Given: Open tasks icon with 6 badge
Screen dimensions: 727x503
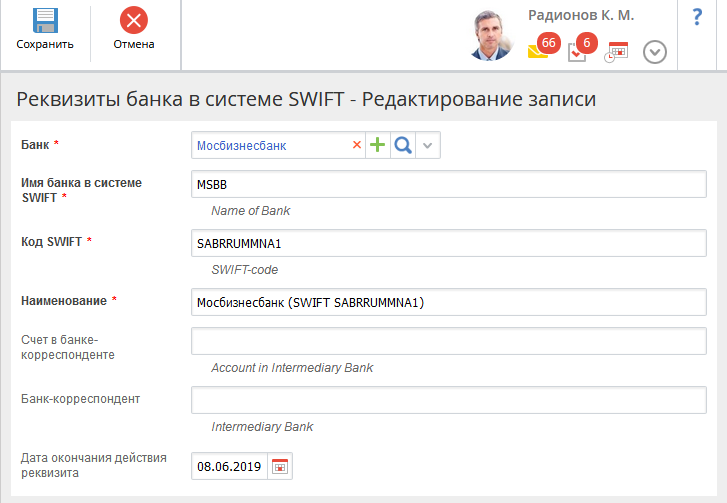Looking at the screenshot, I should point(582,47).
